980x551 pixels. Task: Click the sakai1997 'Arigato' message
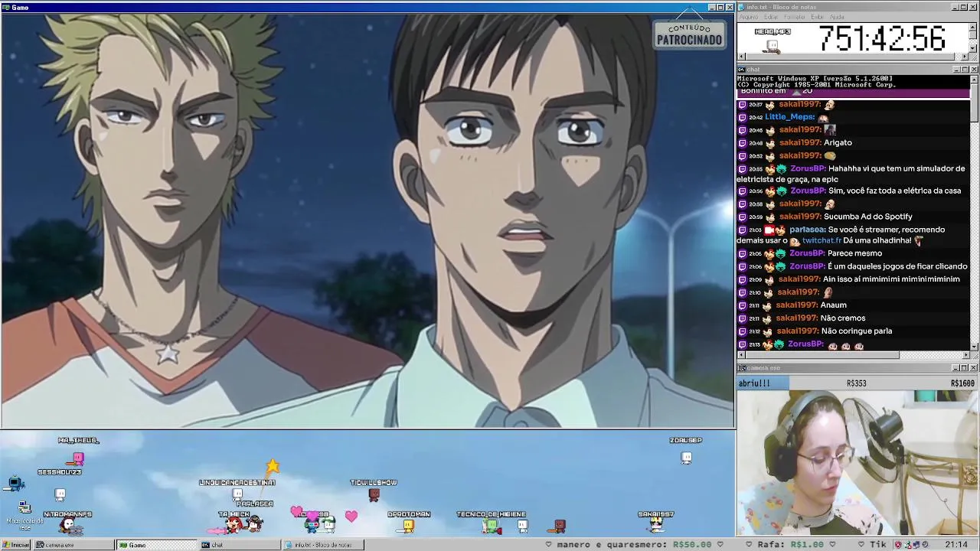point(838,142)
